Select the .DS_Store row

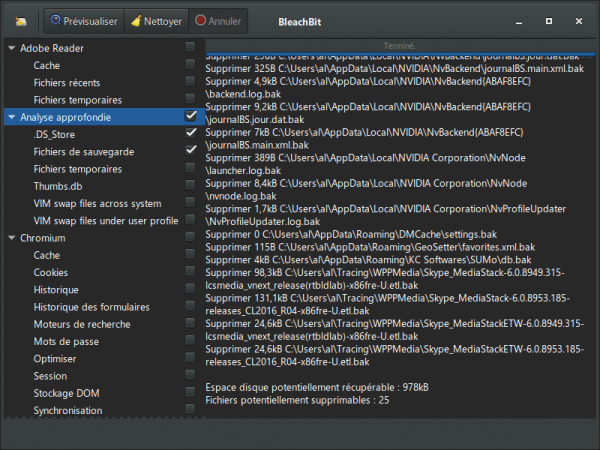(x=104, y=134)
